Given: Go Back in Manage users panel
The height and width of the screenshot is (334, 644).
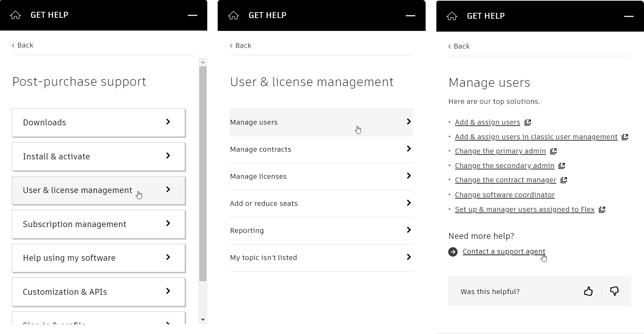Looking at the screenshot, I should point(459,46).
